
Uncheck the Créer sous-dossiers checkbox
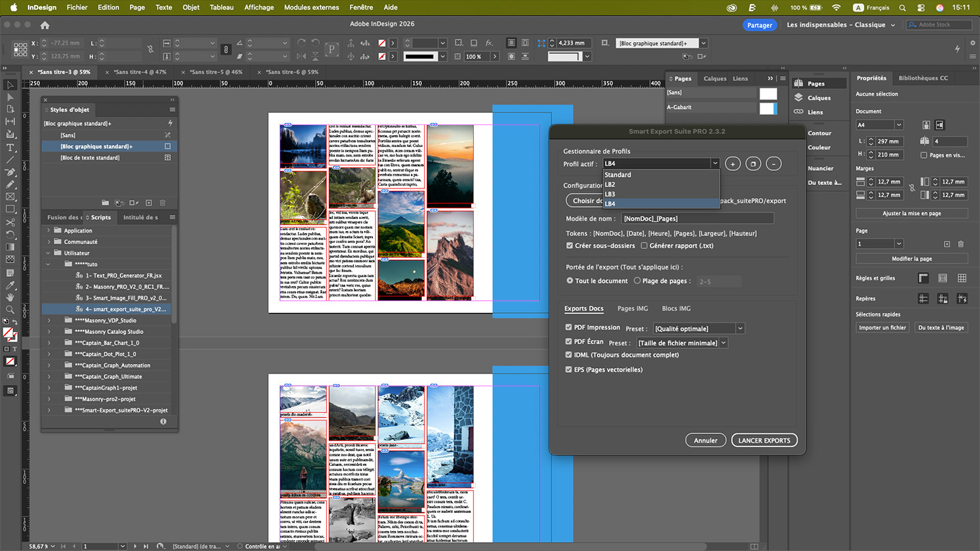point(570,246)
